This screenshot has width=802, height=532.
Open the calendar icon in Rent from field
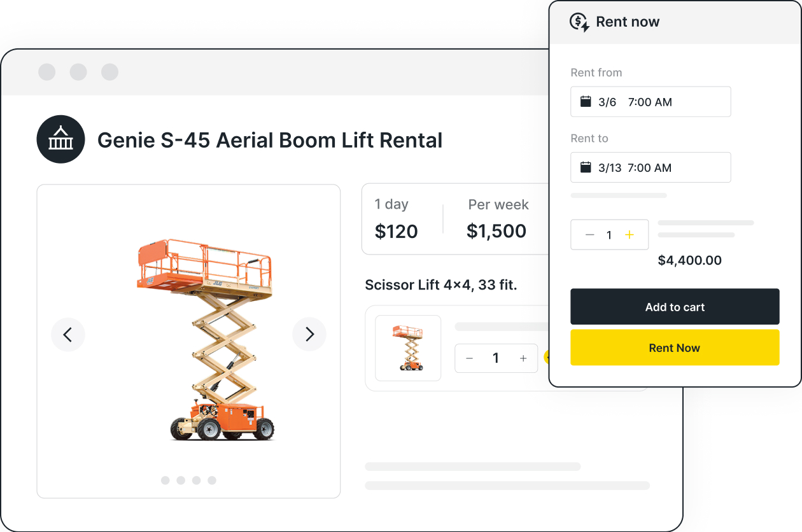585,101
